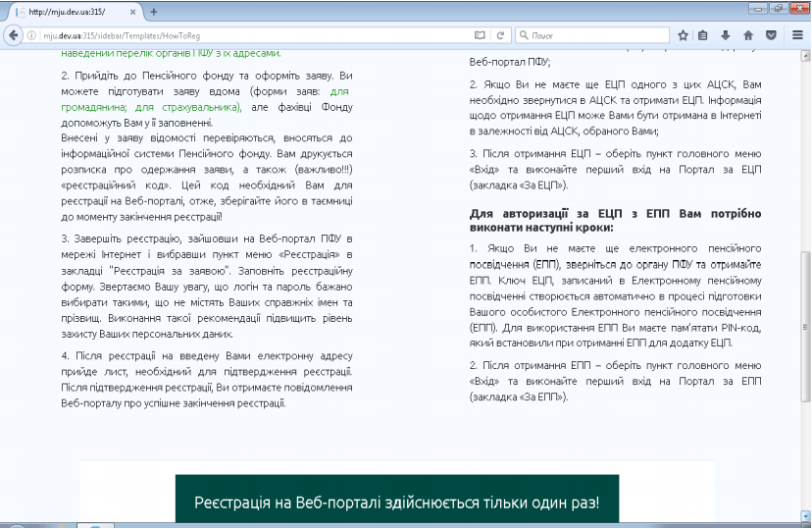Open a new tab with plus button
Image resolution: width=812 pixels, height=529 pixels.
pyautogui.click(x=153, y=12)
